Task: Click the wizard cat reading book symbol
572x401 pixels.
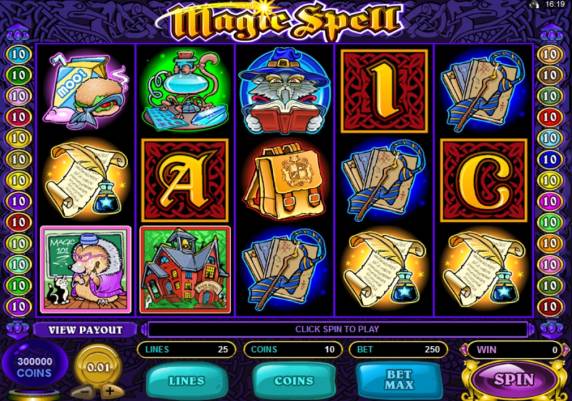Action: coord(285,91)
